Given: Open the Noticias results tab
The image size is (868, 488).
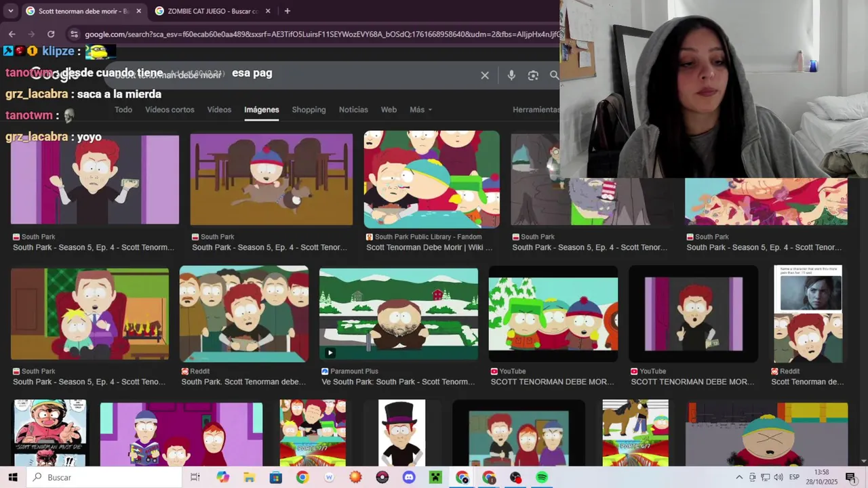Looking at the screenshot, I should 353,109.
